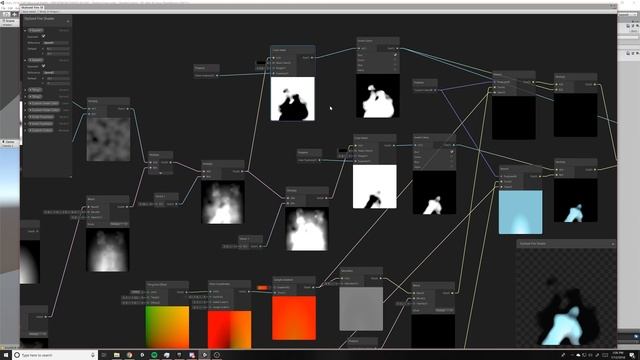Open the orange gradient swatch beside Sample Gradient node

262,288
